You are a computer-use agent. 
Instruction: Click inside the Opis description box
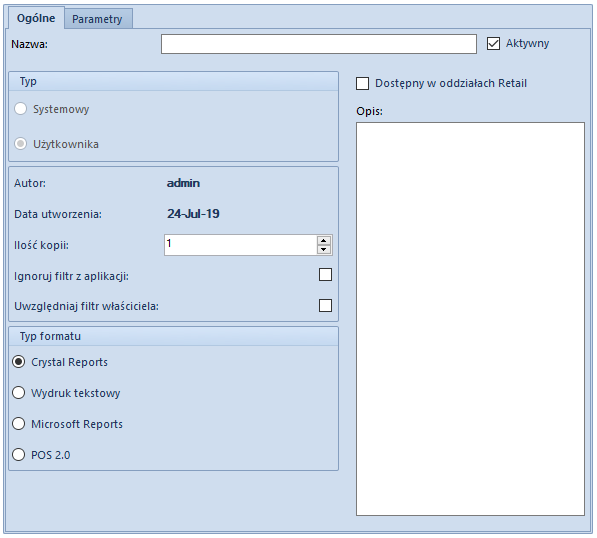coord(470,319)
